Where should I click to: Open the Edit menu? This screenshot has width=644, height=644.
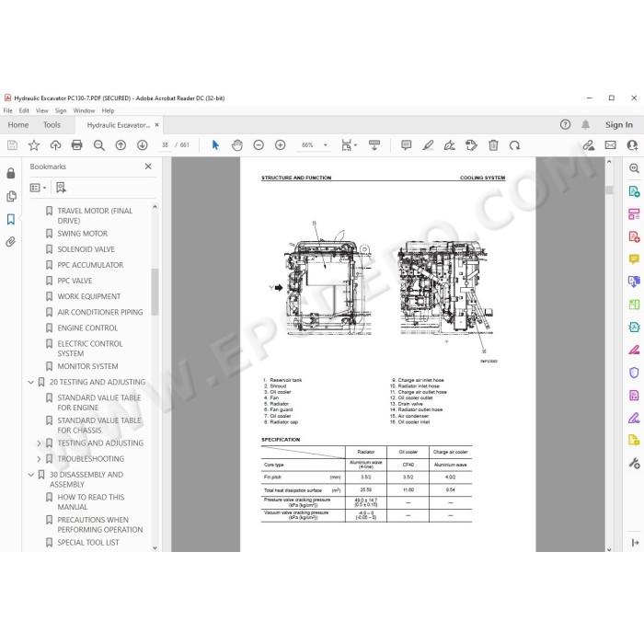tap(24, 110)
